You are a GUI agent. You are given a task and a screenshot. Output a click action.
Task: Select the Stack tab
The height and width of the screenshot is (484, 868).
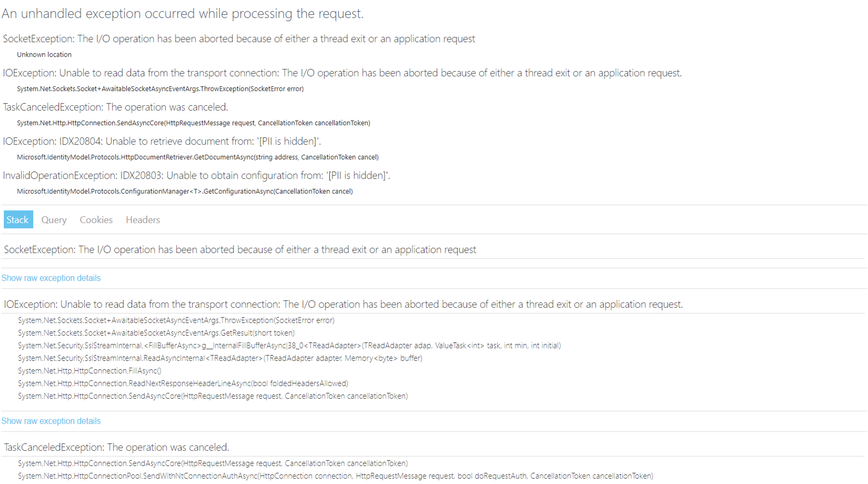(x=18, y=220)
